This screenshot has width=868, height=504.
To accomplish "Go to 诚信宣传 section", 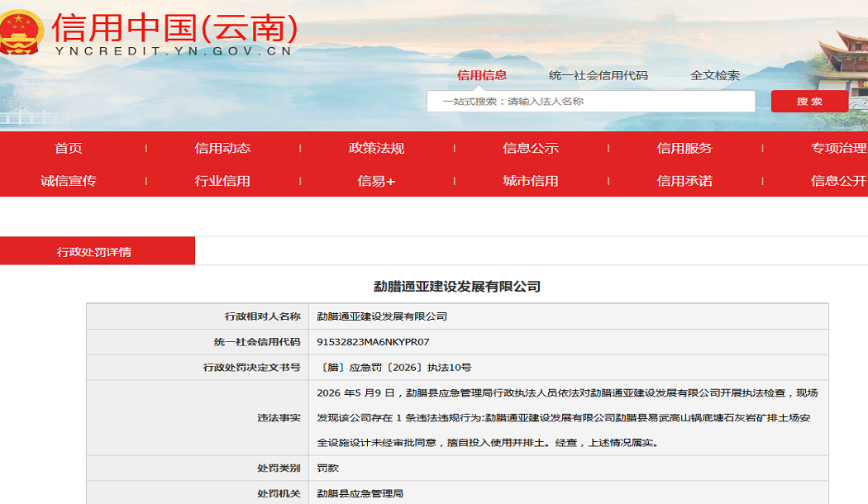I will 68,181.
